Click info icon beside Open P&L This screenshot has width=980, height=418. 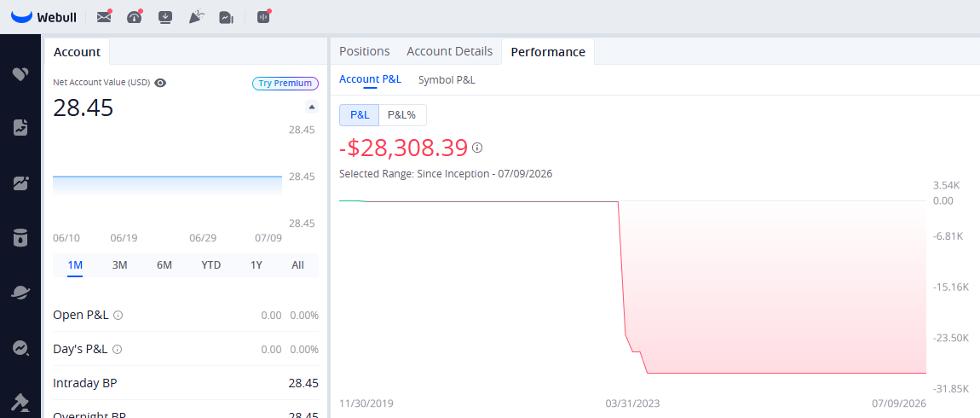(118, 316)
